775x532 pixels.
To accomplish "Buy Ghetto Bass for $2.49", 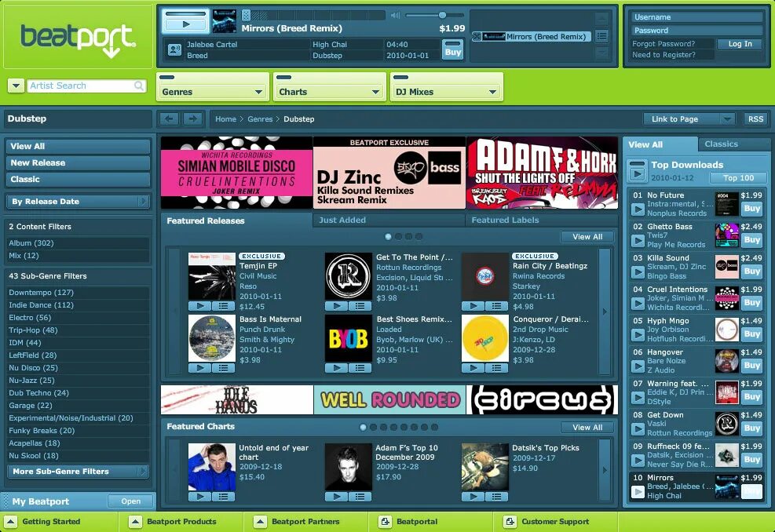I will point(751,240).
